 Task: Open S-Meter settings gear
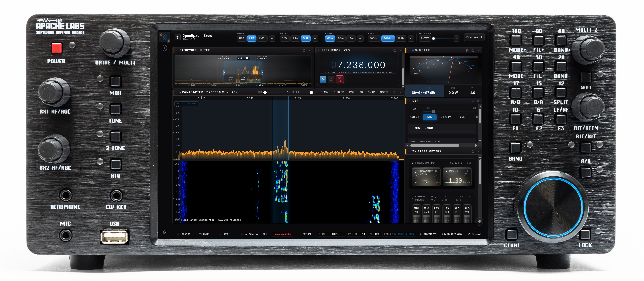[467, 50]
